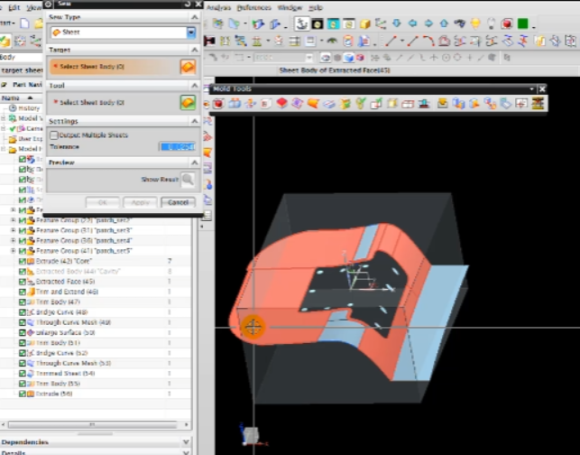Click the blue right arrow toolbar icon
The width and height of the screenshot is (580, 455).
[428, 23]
